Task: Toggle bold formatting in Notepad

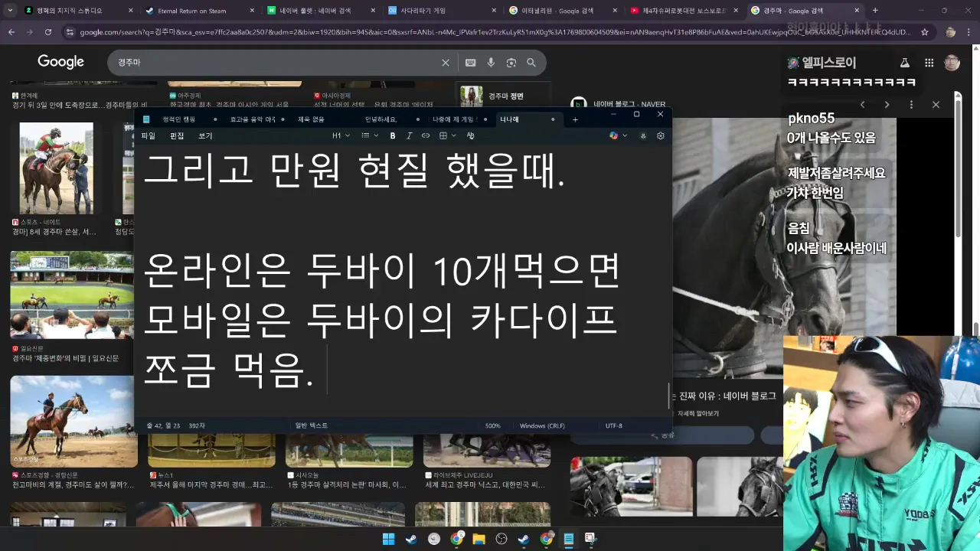Action: click(x=393, y=135)
